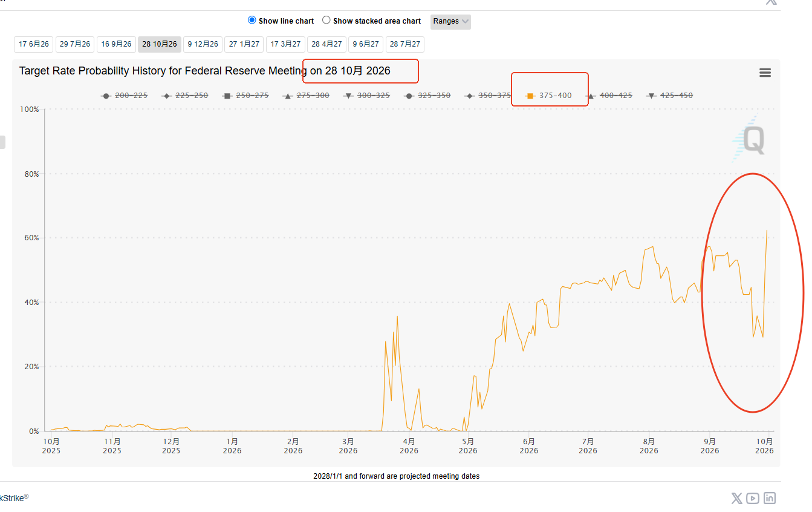Show the 300-325 series in the legend
The image size is (812, 512).
[366, 96]
